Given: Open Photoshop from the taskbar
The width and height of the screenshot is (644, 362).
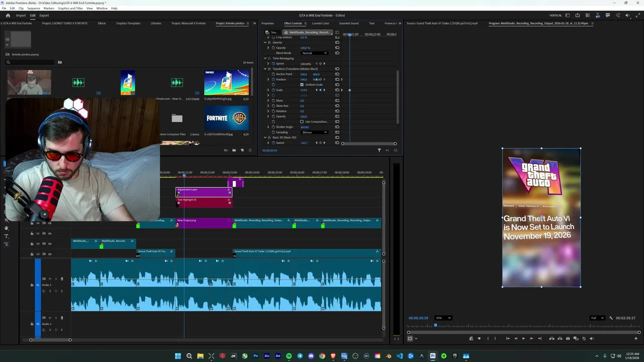Looking at the screenshot, I should click(x=256, y=356).
